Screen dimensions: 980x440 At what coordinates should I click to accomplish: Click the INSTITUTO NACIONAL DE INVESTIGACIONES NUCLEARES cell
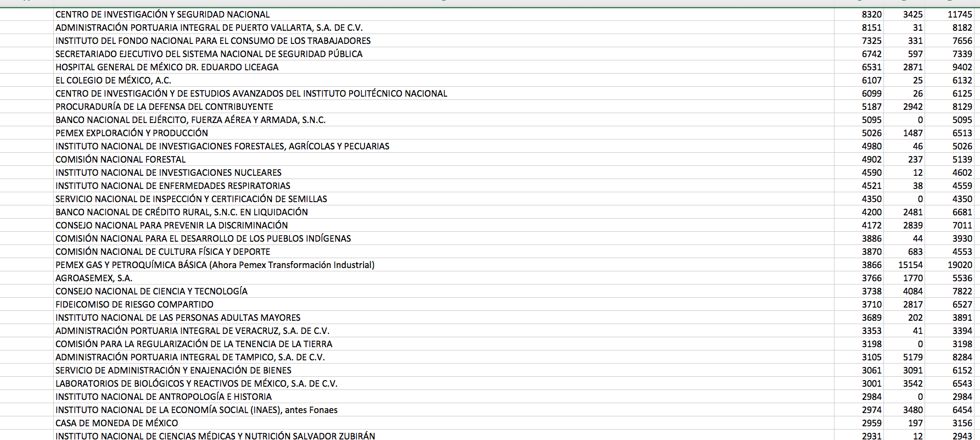pos(169,172)
